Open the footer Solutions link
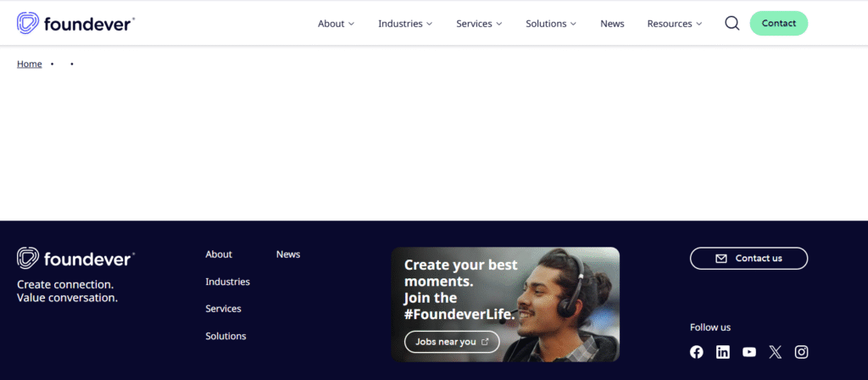The image size is (868, 380). [x=225, y=336]
